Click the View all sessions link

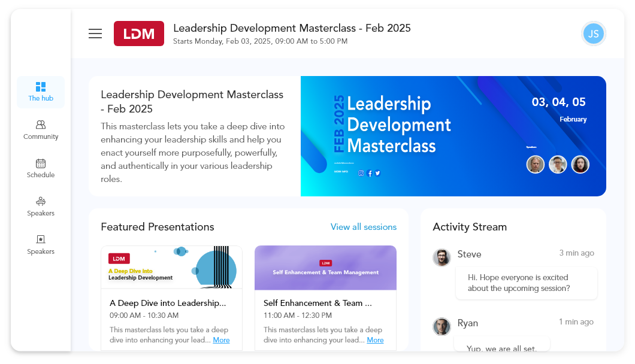pos(363,227)
